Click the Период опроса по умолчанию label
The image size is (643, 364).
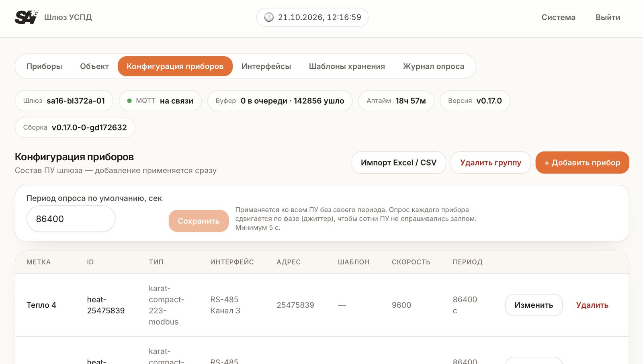pyautogui.click(x=94, y=198)
